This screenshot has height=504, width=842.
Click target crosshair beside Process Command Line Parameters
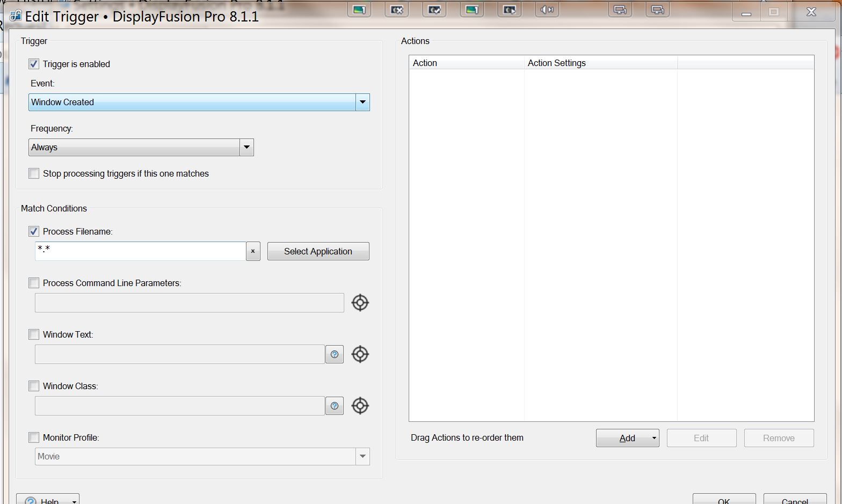(x=360, y=303)
